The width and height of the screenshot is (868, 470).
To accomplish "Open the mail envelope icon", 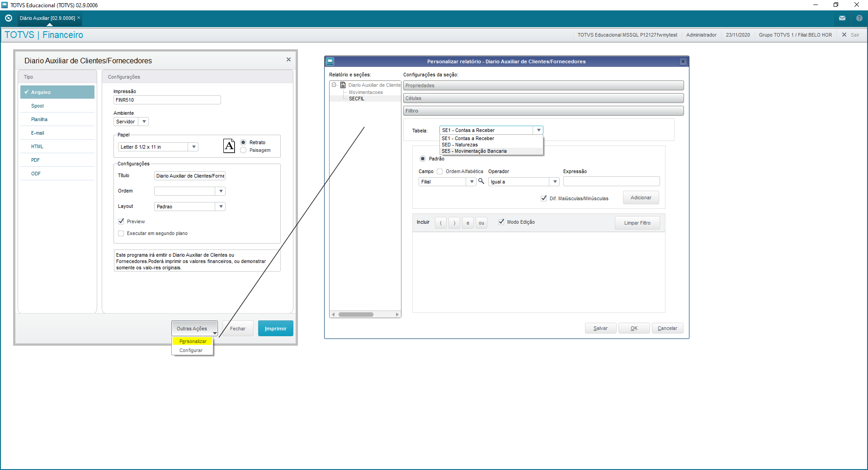I will click(x=842, y=18).
